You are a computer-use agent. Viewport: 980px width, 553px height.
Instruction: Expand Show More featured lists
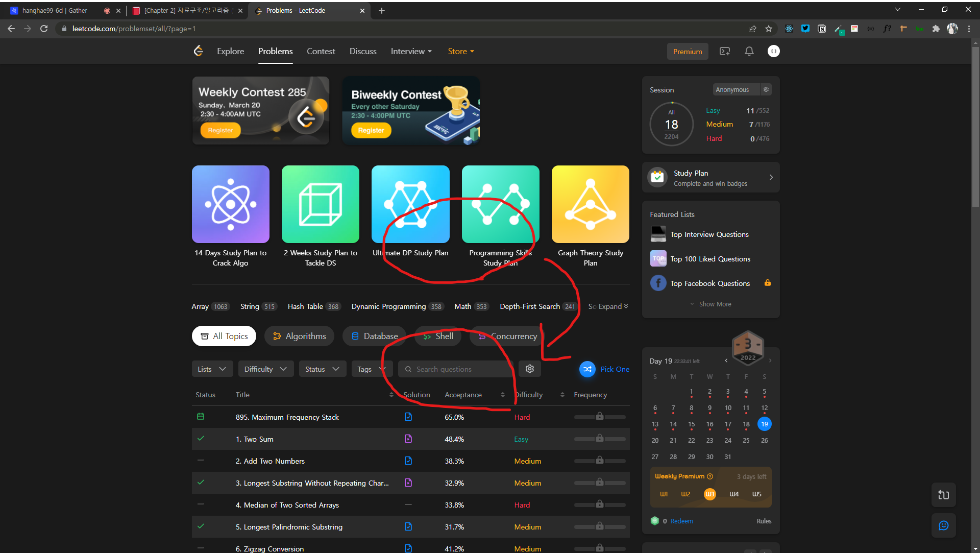pos(710,304)
